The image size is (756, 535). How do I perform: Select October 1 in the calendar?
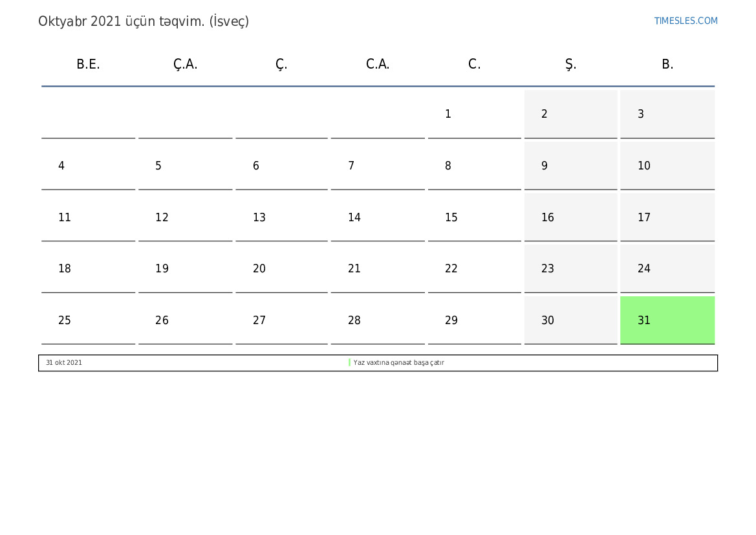(474, 114)
